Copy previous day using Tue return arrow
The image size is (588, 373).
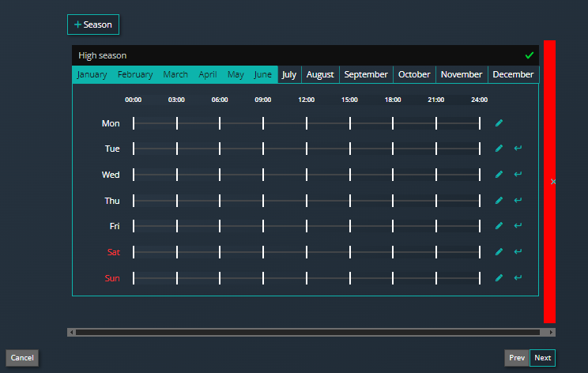tap(518, 148)
